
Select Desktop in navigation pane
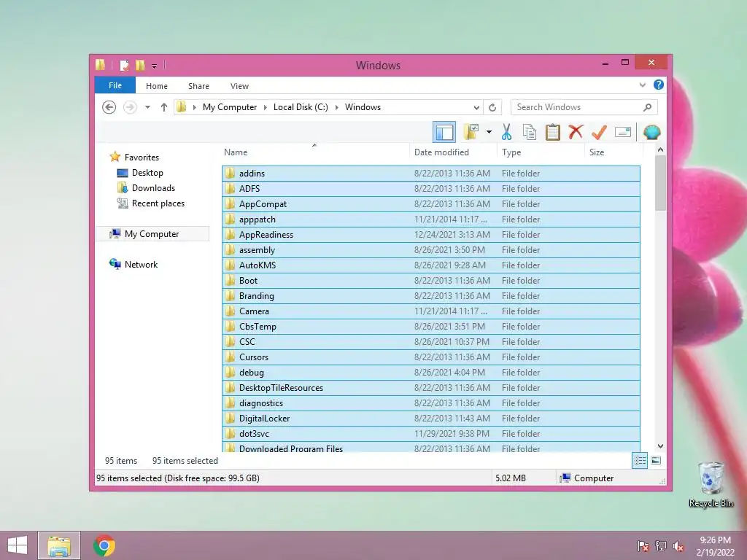147,172
